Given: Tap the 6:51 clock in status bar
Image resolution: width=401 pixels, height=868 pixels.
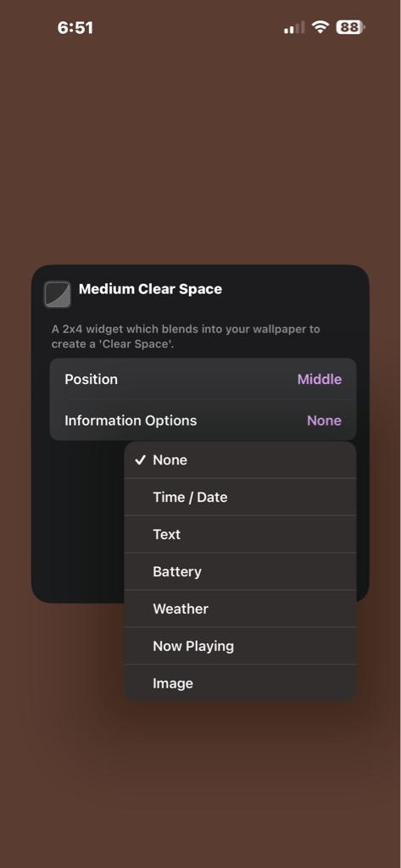Looking at the screenshot, I should (75, 28).
